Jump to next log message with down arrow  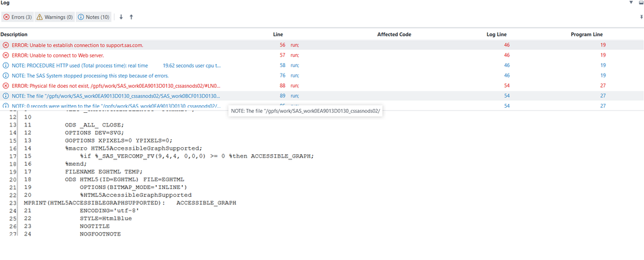point(121,17)
